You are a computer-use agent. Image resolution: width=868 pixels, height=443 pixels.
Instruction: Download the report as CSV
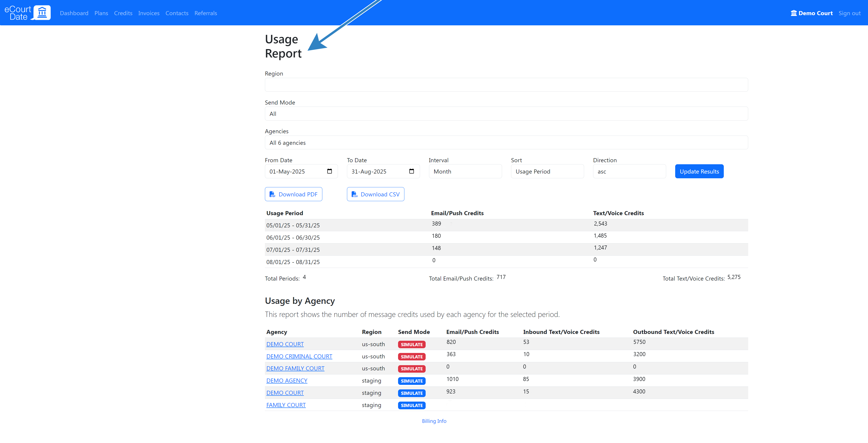click(375, 194)
